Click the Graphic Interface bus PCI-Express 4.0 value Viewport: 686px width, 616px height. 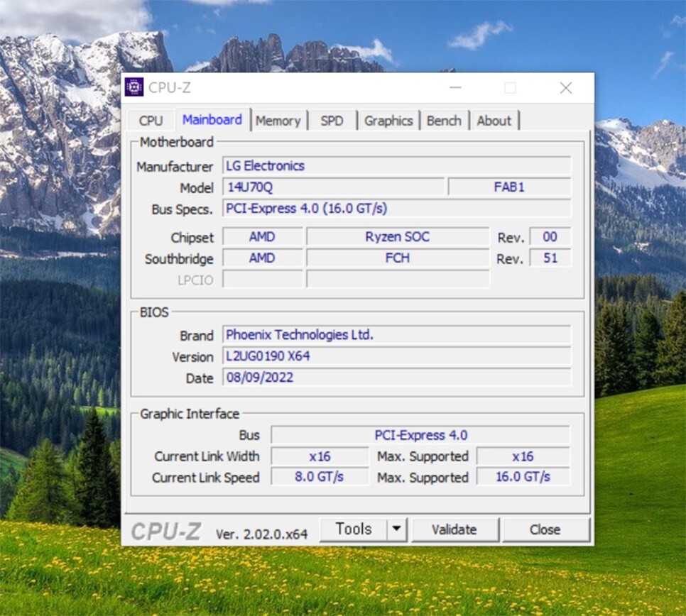coord(420,435)
